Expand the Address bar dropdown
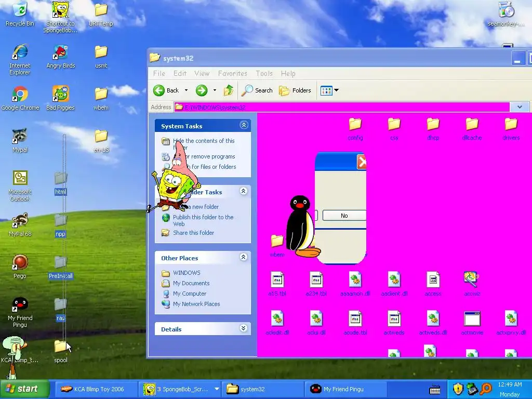Image resolution: width=532 pixels, height=399 pixels. click(520, 107)
